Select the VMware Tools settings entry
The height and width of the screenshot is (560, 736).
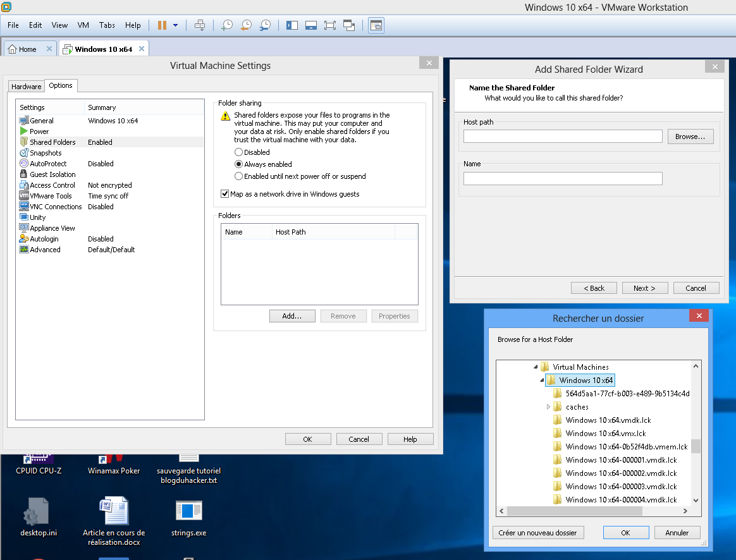point(110,196)
